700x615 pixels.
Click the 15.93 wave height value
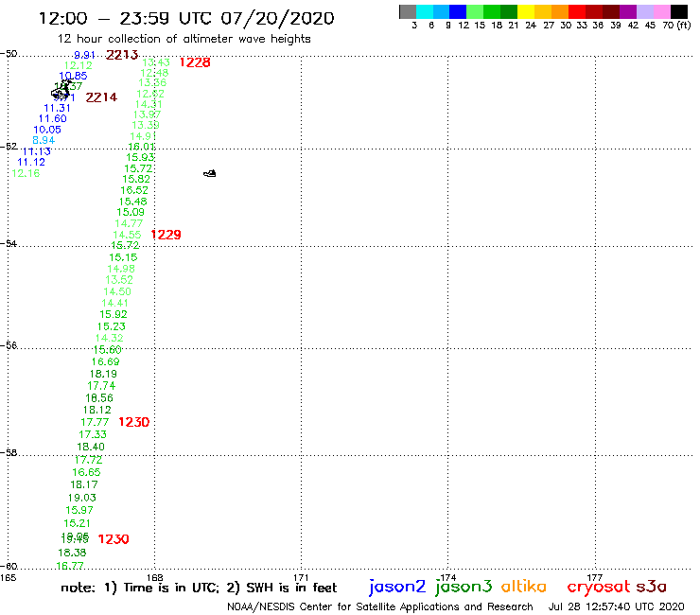coord(140,157)
